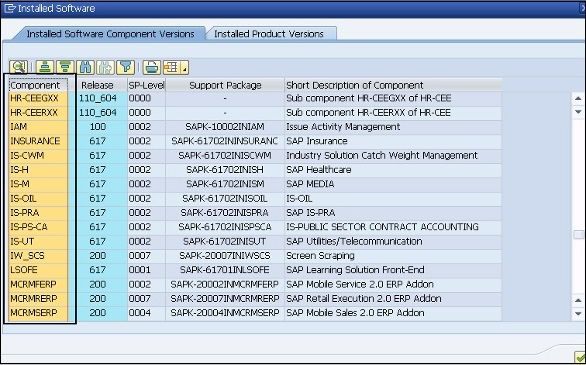Select Installed Software Component Versions tab
Viewport: 586px width, 365px height.
click(110, 34)
